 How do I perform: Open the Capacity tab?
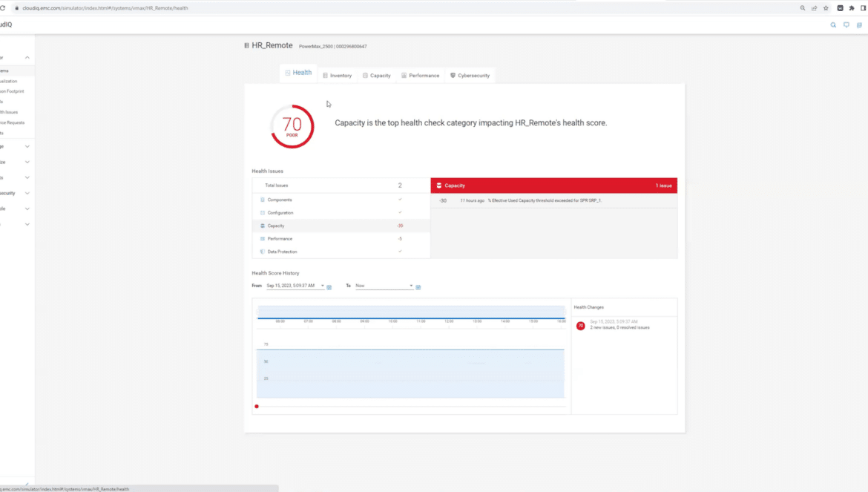point(376,75)
